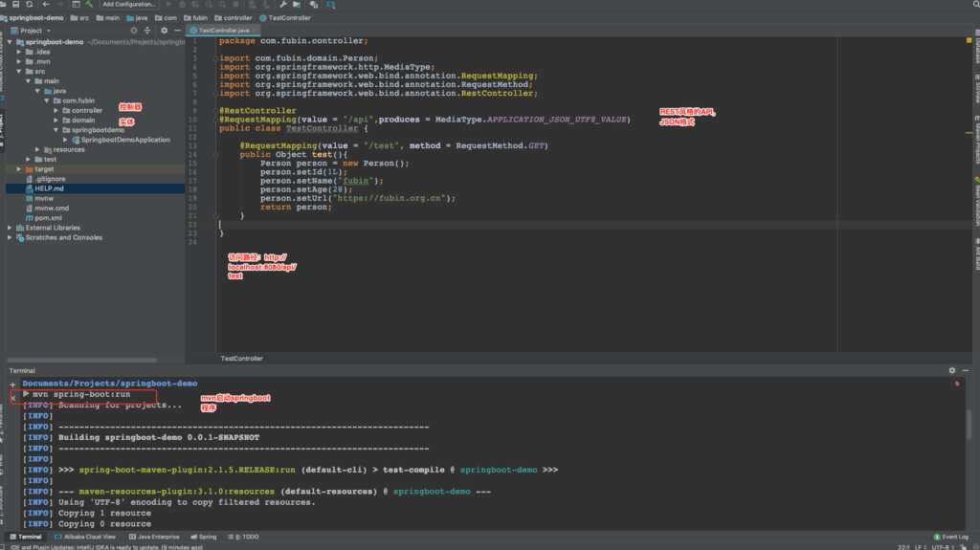Viewport: 980px width, 550px height.
Task: Expand the controller package
Action: pyautogui.click(x=56, y=111)
